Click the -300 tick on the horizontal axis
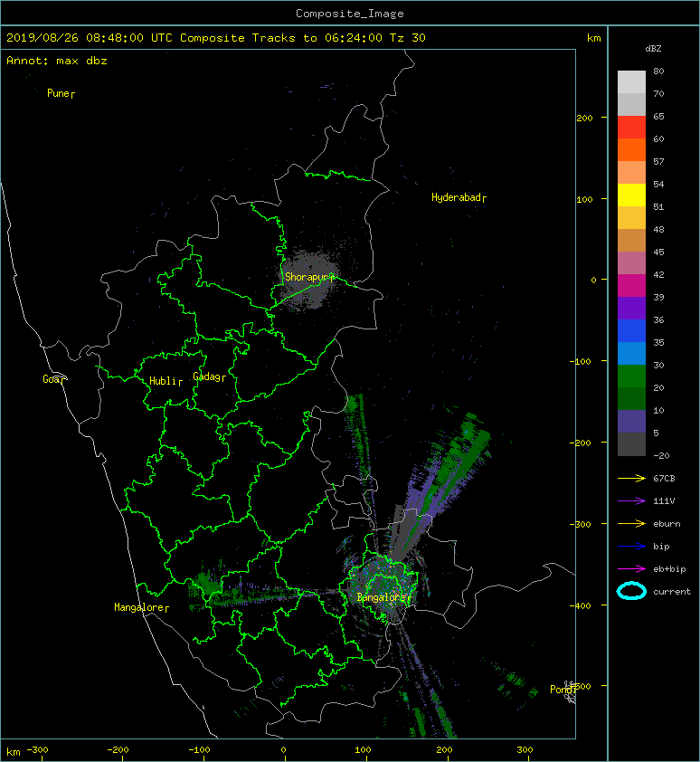 pos(37,750)
